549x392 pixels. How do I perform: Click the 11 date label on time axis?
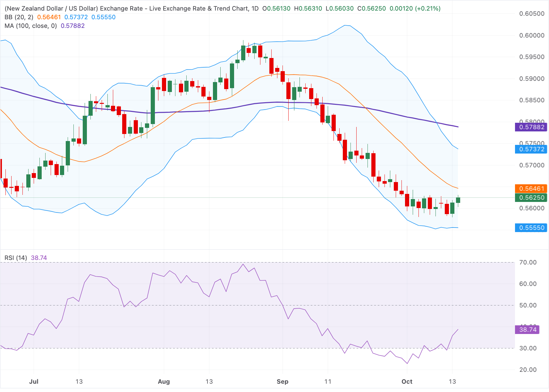coord(328,381)
